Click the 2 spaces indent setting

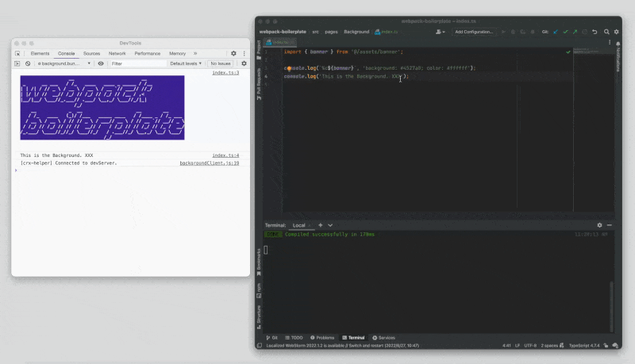[x=549, y=346]
